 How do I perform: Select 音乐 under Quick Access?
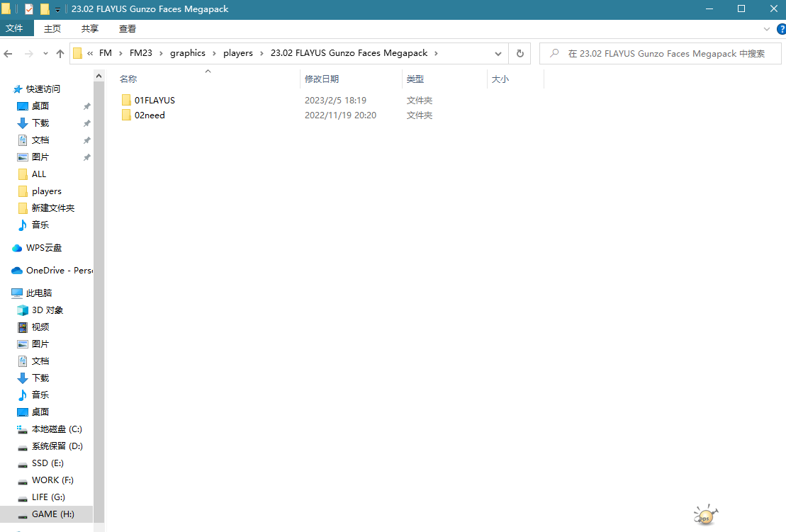coord(40,225)
